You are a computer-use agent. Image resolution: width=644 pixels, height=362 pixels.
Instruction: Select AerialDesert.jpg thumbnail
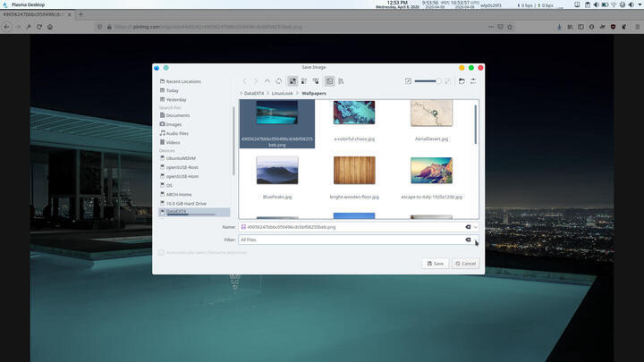click(x=431, y=113)
